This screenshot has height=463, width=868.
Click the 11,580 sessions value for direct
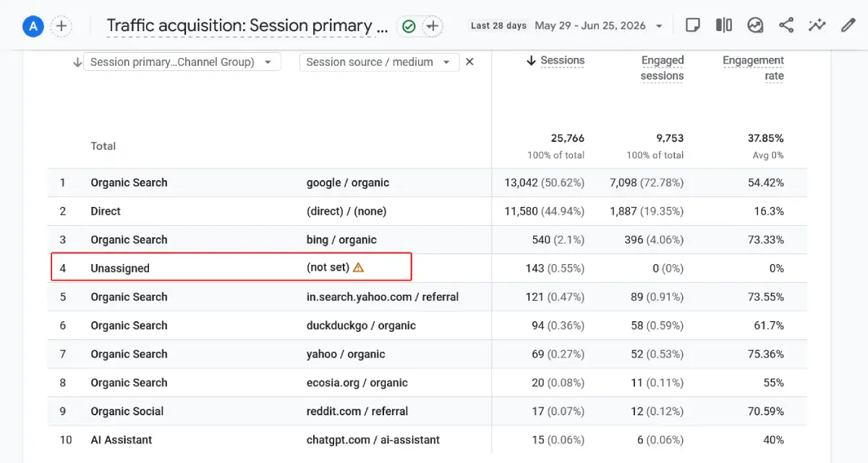coord(522,211)
